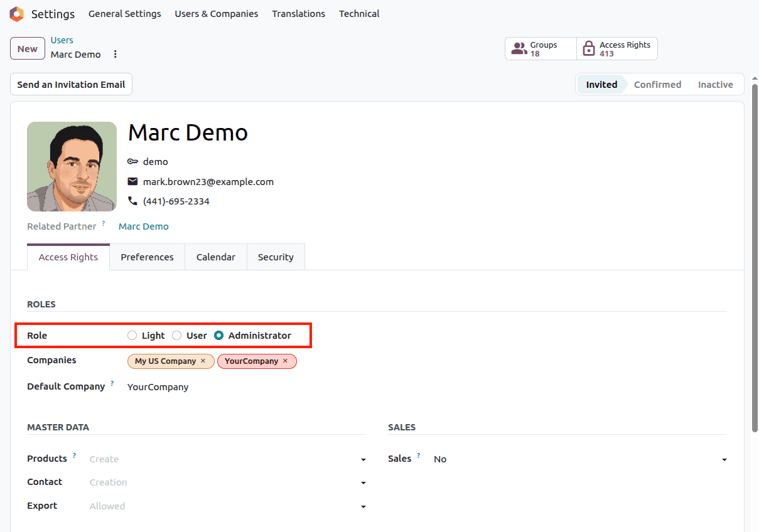The width and height of the screenshot is (759, 532).
Task: Select the Light role
Action: point(132,336)
